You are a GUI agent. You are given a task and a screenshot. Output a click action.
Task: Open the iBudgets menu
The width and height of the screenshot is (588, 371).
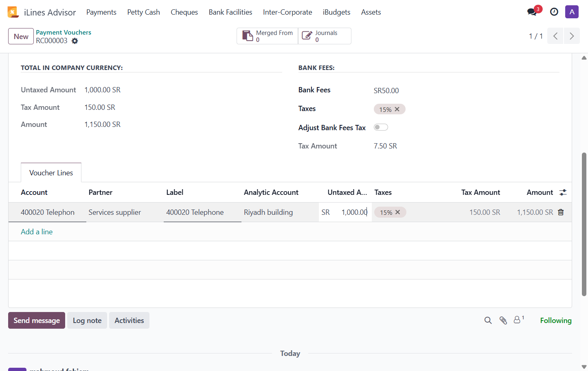(336, 12)
